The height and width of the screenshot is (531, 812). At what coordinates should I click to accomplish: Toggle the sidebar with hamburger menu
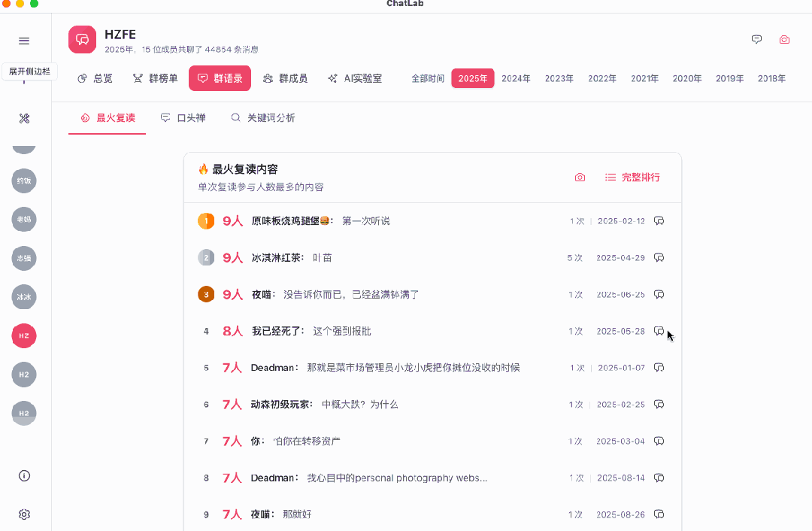pos(23,41)
